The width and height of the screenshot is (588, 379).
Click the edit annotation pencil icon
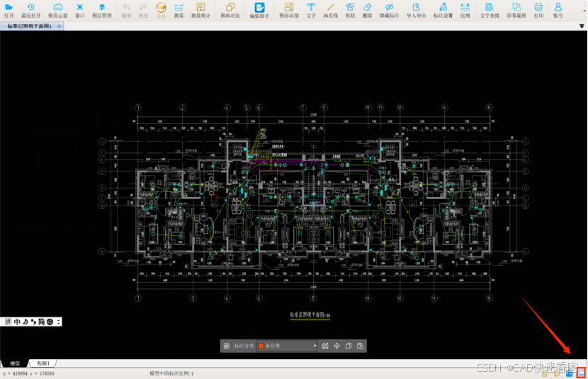325,346
